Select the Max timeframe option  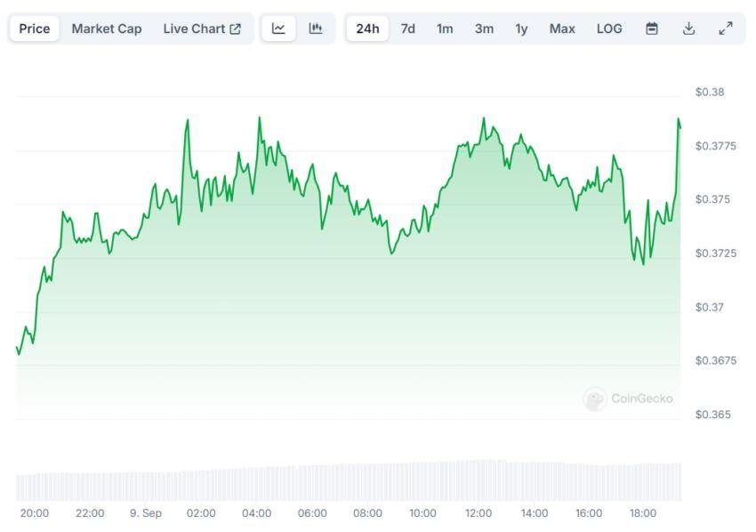click(x=561, y=28)
